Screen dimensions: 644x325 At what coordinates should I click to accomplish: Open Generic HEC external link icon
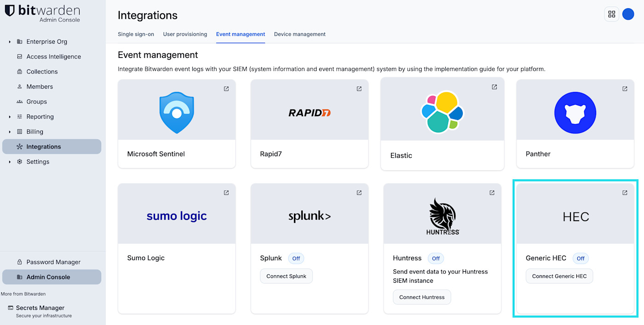click(625, 193)
